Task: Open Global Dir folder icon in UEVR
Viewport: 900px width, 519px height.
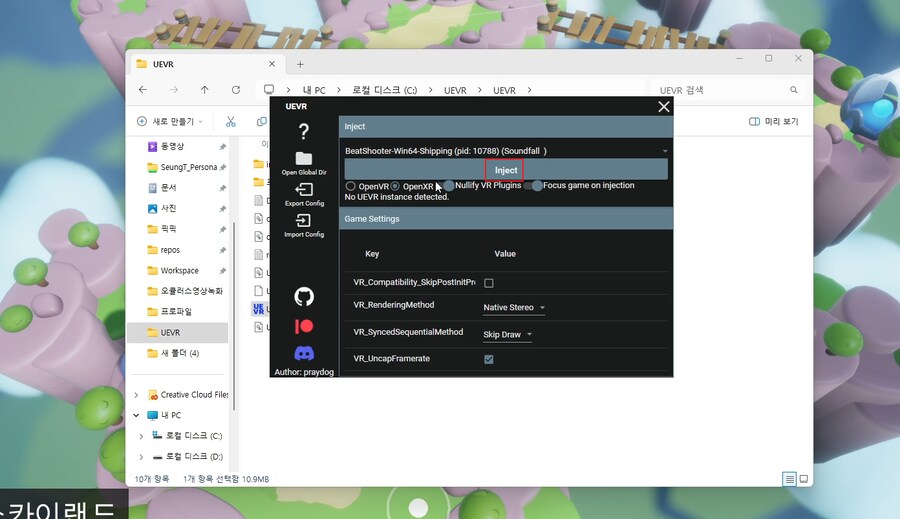Action: (304, 158)
